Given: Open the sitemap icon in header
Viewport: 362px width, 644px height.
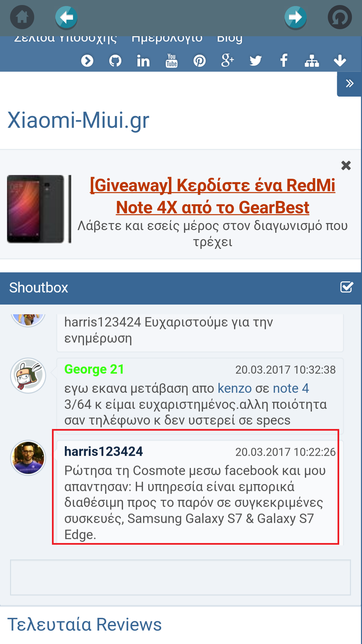Looking at the screenshot, I should click(x=312, y=61).
